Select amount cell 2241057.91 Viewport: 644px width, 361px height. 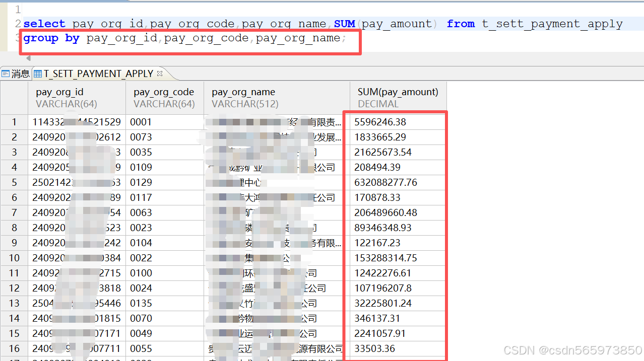point(398,333)
